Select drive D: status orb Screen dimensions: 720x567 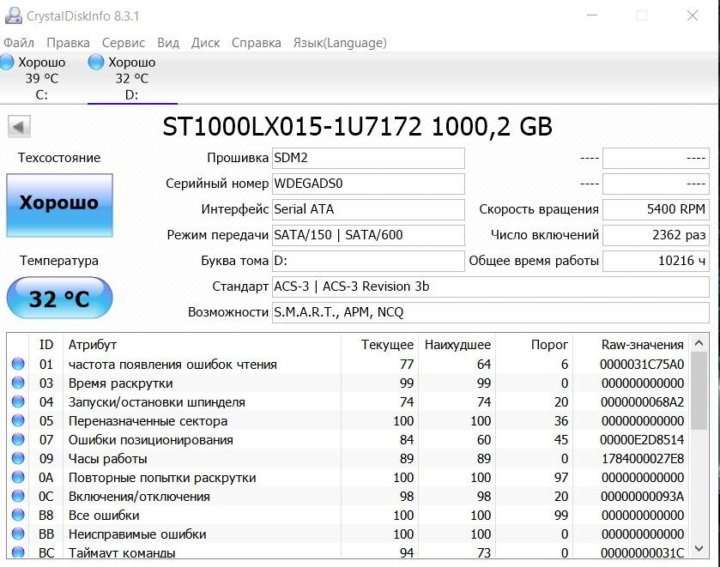point(96,62)
